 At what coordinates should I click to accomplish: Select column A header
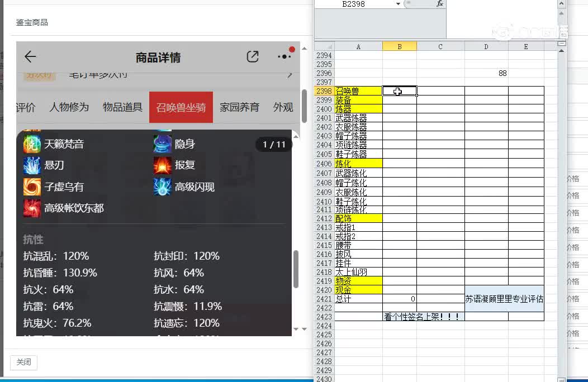tap(358, 46)
